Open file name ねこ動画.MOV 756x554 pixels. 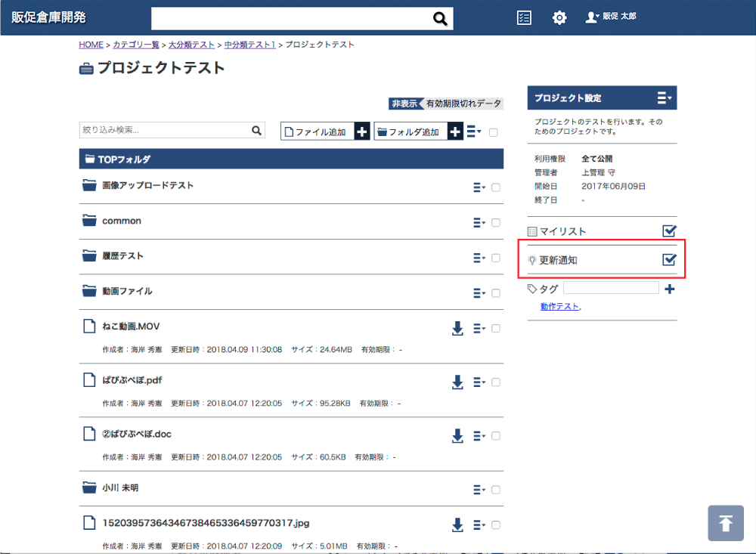[x=131, y=327]
